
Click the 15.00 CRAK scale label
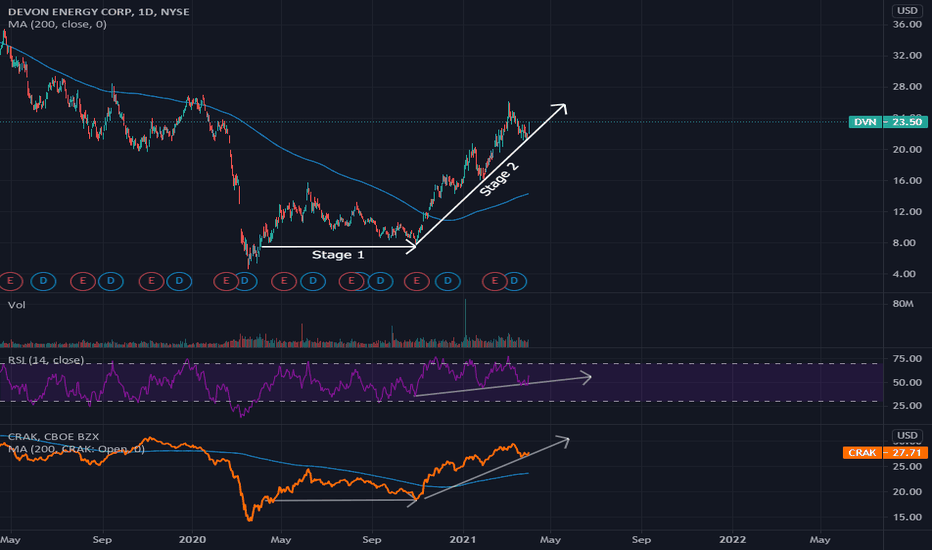907,517
